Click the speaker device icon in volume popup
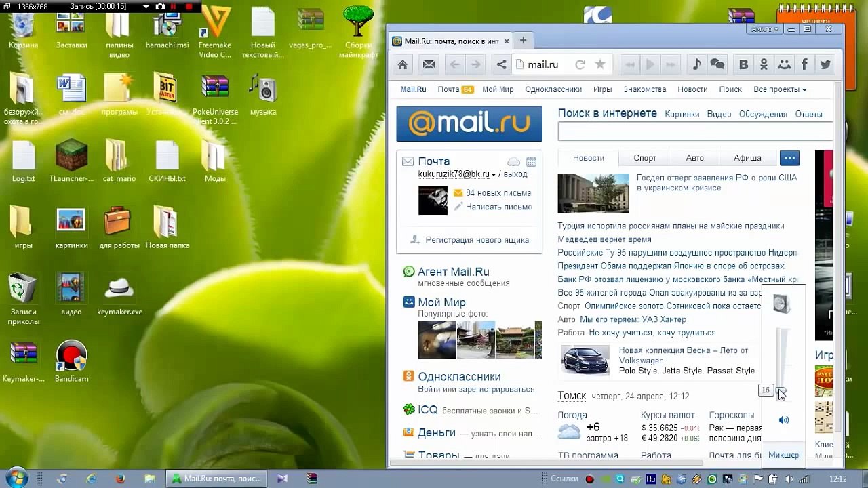This screenshot has width=868, height=488. pyautogui.click(x=782, y=304)
